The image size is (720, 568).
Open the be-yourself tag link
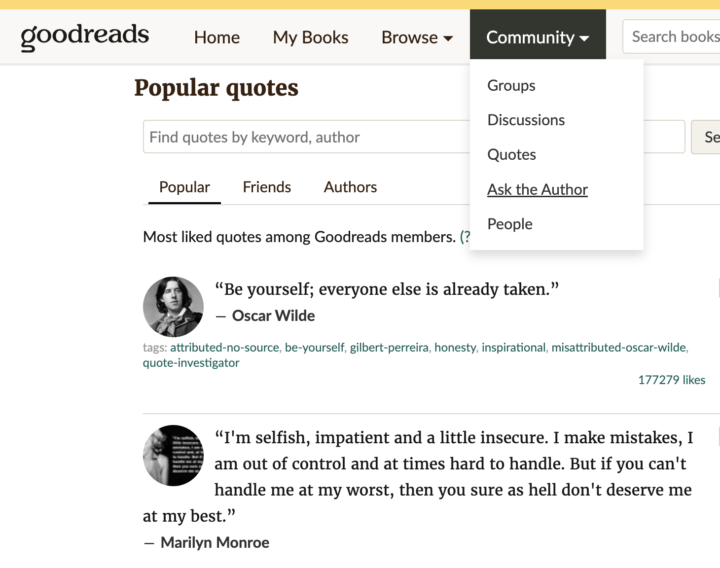pyautogui.click(x=315, y=348)
